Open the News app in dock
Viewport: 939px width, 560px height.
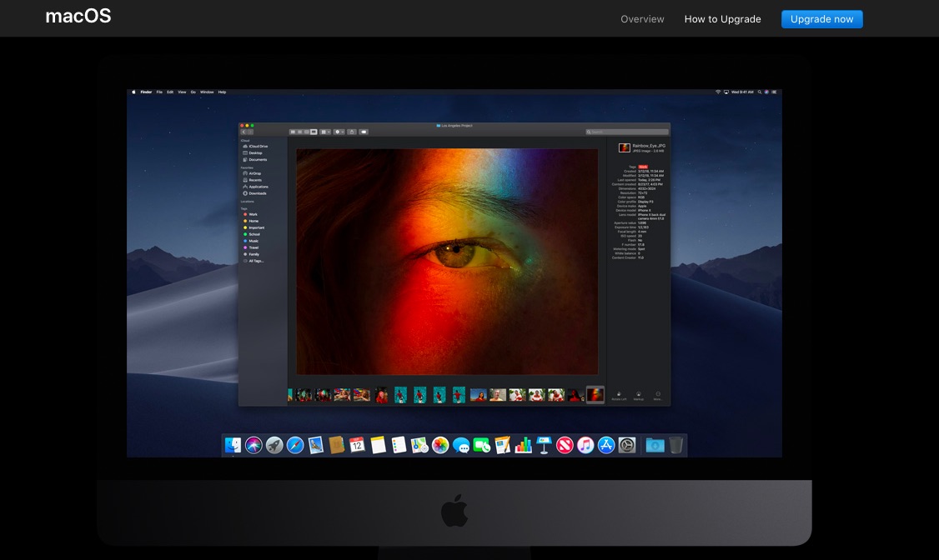(565, 446)
